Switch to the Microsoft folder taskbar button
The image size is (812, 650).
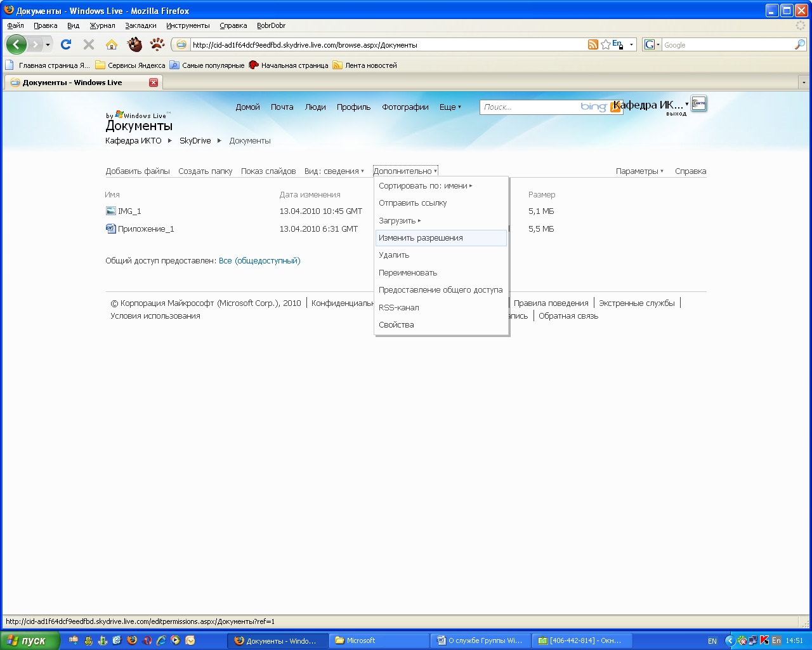click(379, 640)
